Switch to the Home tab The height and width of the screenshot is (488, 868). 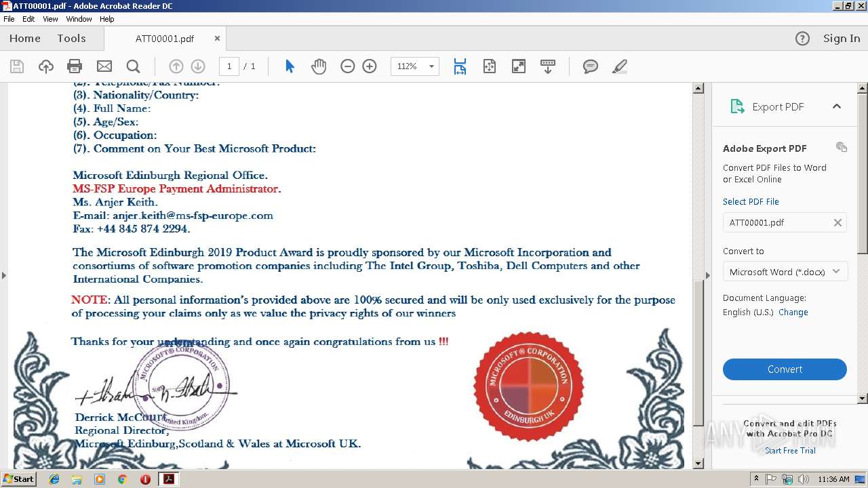25,39
